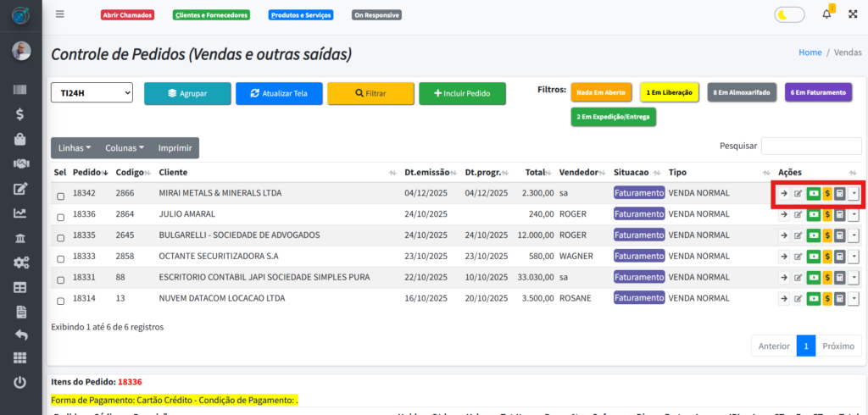Click the green money icon for order 18336
The image size is (868, 415).
(813, 214)
